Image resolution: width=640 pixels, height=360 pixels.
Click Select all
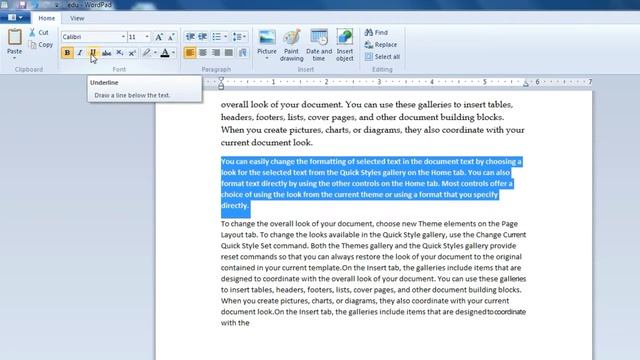[x=382, y=57]
